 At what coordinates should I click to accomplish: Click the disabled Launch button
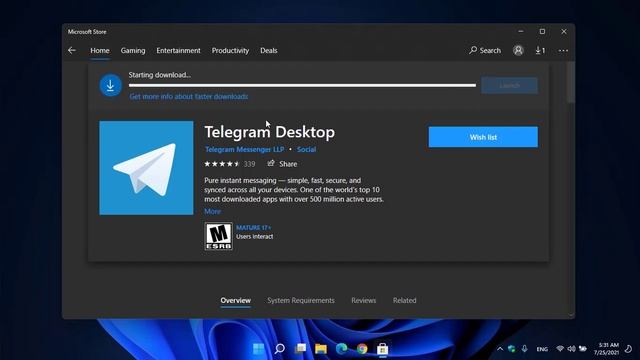tap(509, 85)
